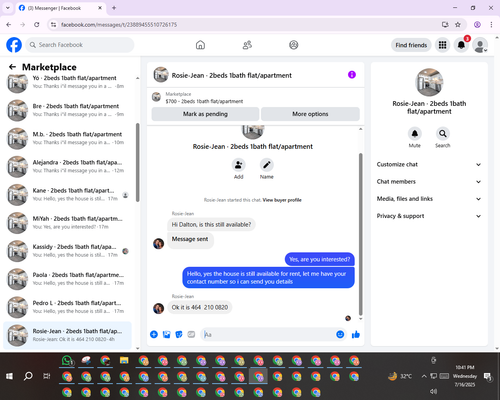Select Rosie-Jean conversation in chat list
The height and width of the screenshot is (400, 500).
[67, 335]
